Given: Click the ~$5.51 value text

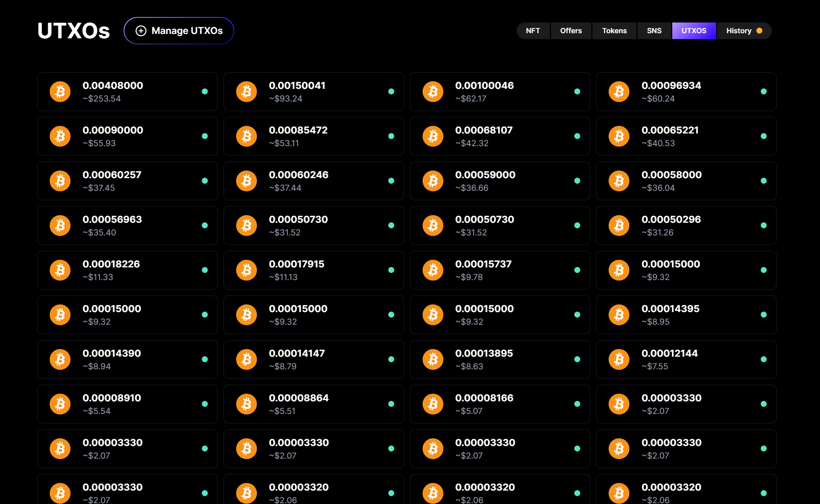Looking at the screenshot, I should [x=282, y=411].
